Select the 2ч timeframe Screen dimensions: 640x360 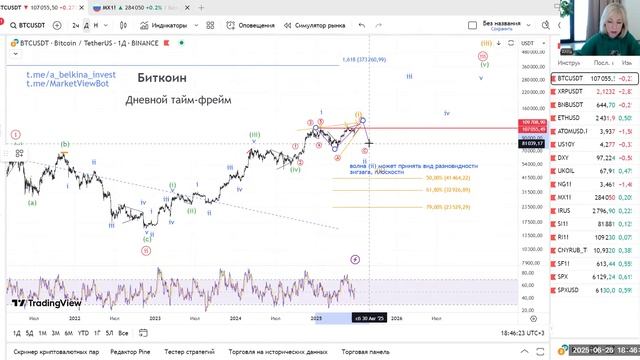(76, 25)
